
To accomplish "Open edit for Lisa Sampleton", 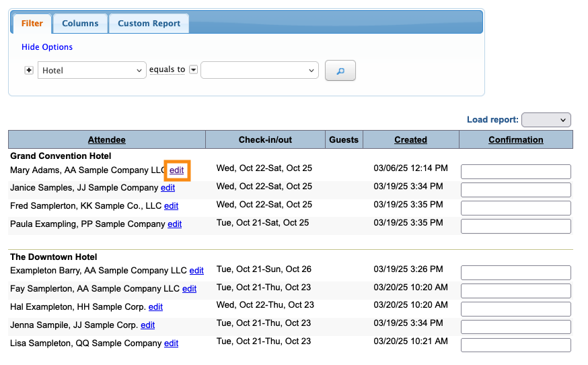I will 171,343.
